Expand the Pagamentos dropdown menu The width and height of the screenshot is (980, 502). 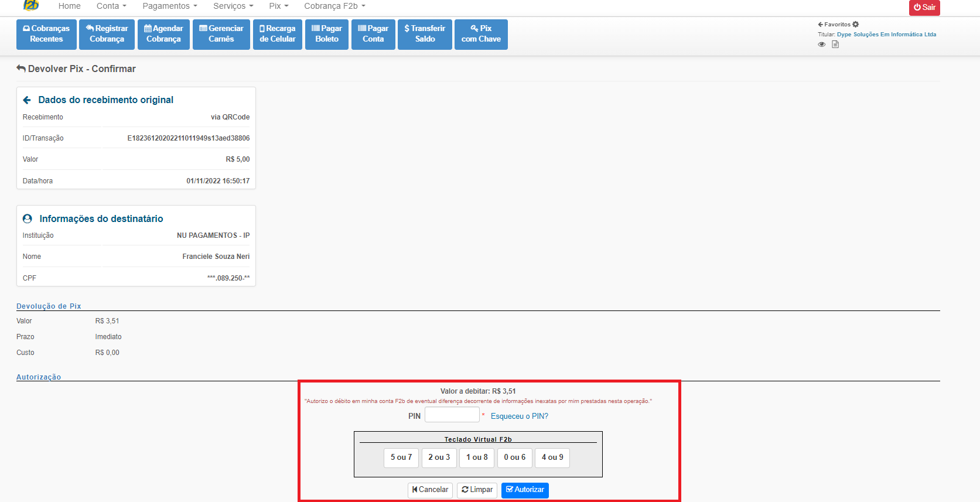pyautogui.click(x=170, y=6)
